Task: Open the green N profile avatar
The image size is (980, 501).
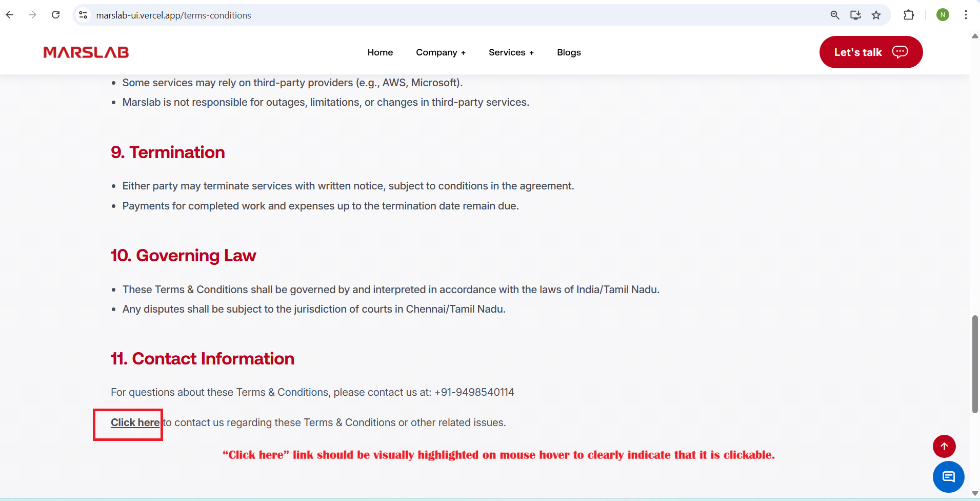Action: tap(943, 15)
